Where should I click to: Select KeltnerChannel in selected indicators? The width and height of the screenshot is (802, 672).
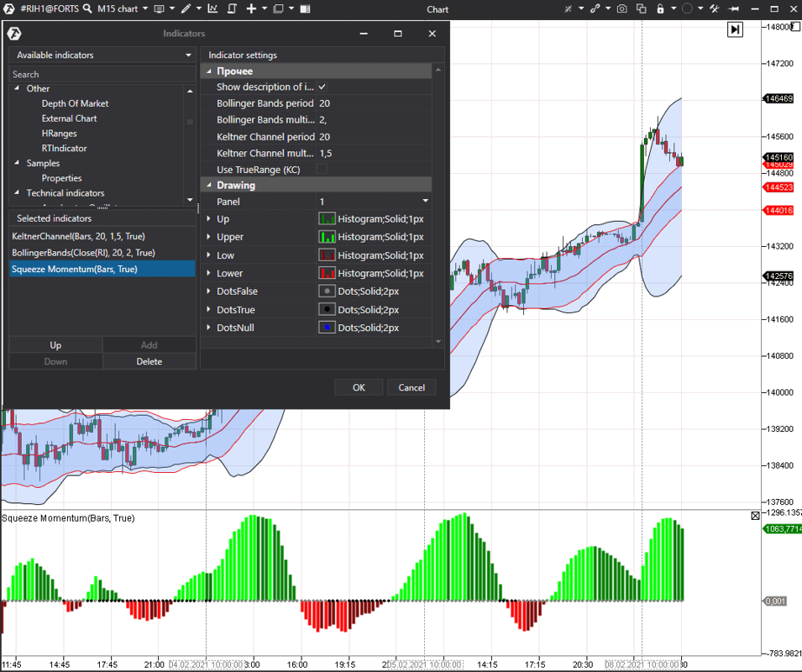coord(102,236)
